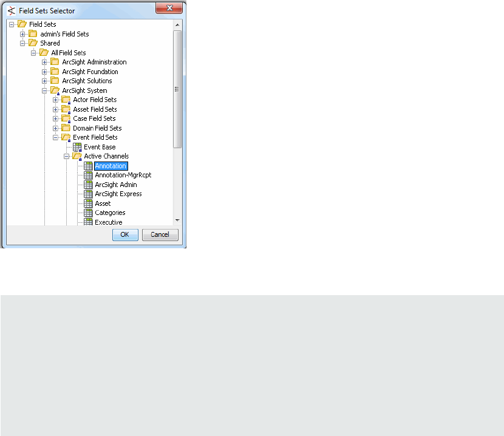Select the Actor Field Sets label
The height and width of the screenshot is (436, 504).
coord(95,100)
